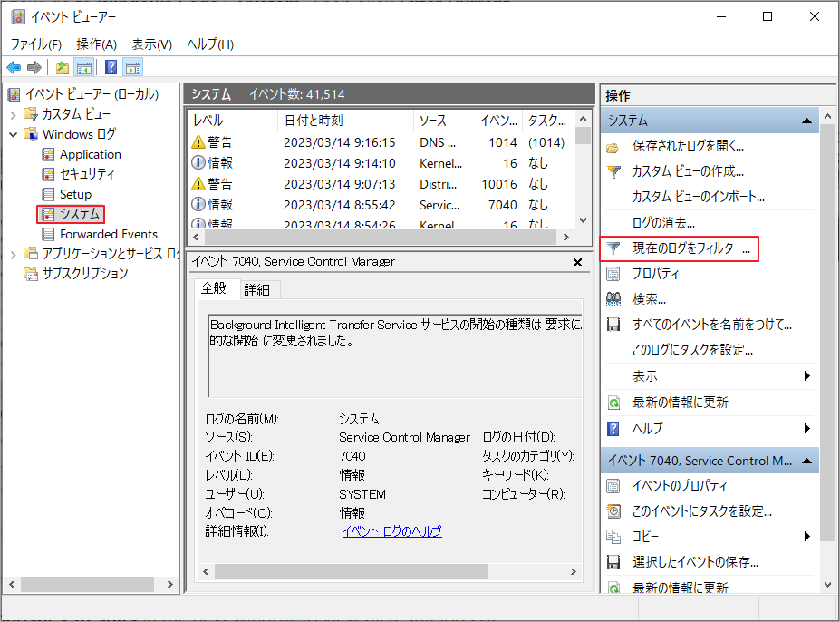The height and width of the screenshot is (622, 840).
Task: Open the 操作(A) menu
Action: (97, 43)
